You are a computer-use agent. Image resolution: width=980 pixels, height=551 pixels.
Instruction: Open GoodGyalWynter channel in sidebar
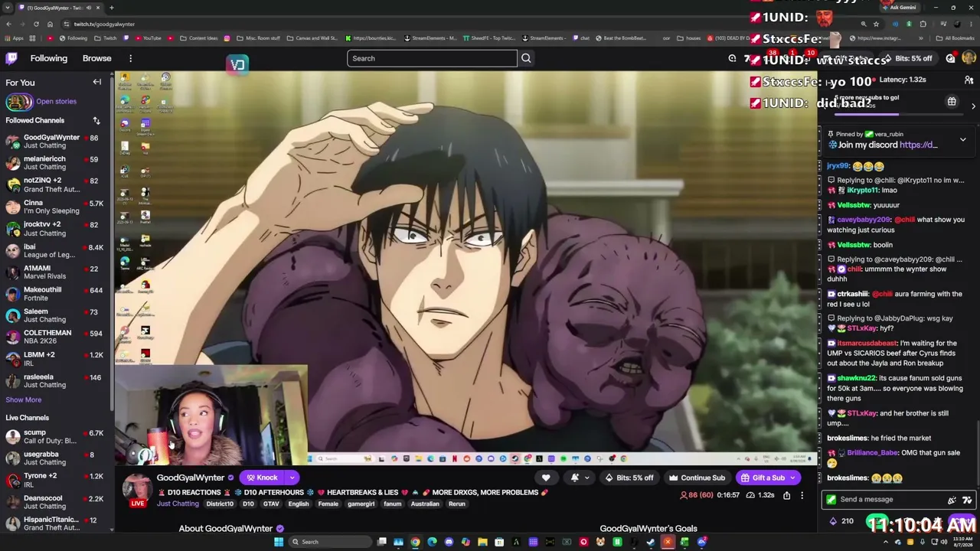pyautogui.click(x=54, y=142)
